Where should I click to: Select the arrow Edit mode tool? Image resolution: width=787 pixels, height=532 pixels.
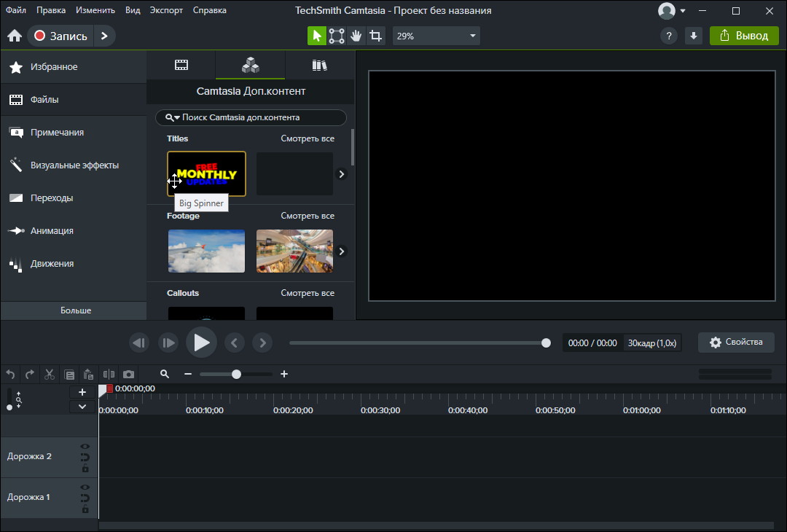(317, 36)
